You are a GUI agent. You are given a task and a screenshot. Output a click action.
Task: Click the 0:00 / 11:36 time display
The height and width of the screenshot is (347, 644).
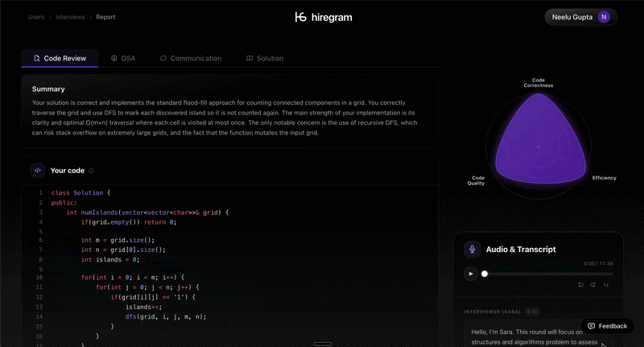pos(598,263)
